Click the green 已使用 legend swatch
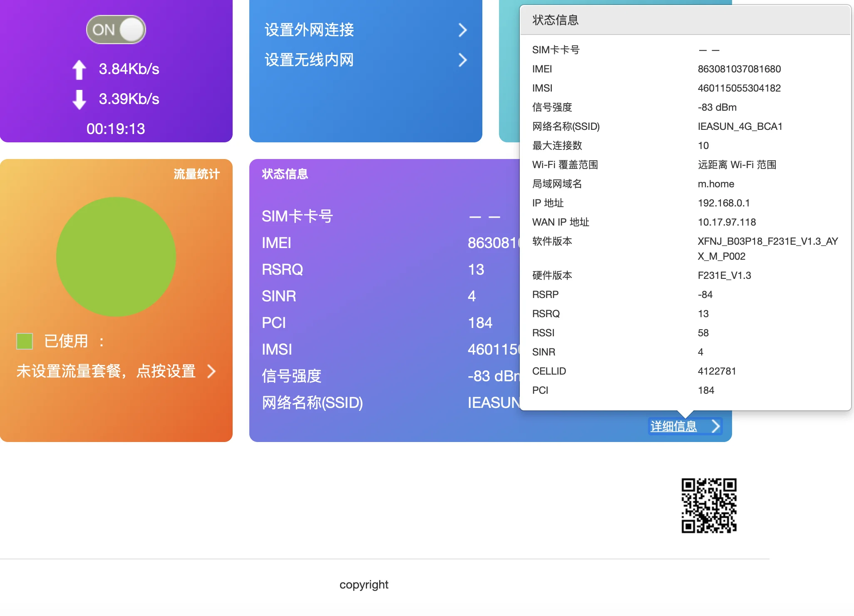 [x=25, y=341]
